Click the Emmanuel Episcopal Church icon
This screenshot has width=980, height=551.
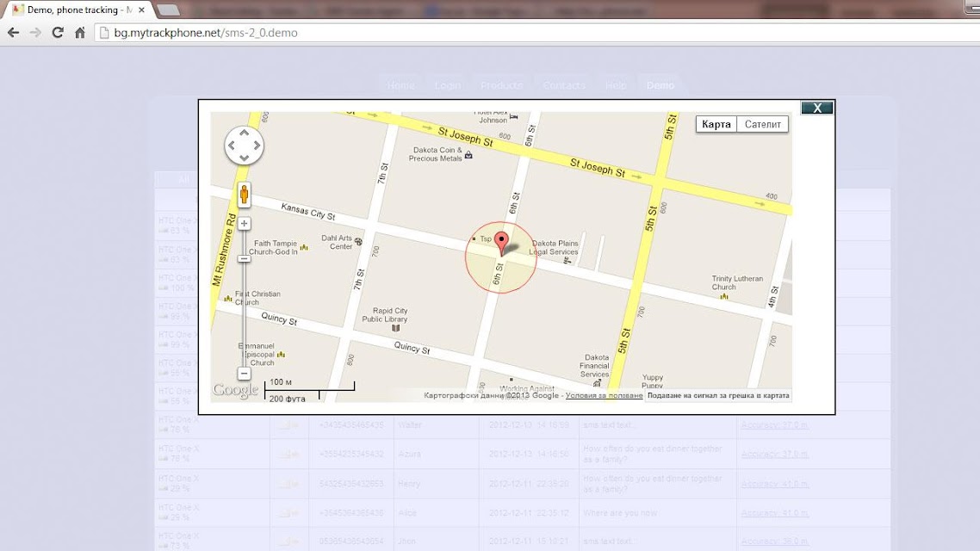coord(282,354)
